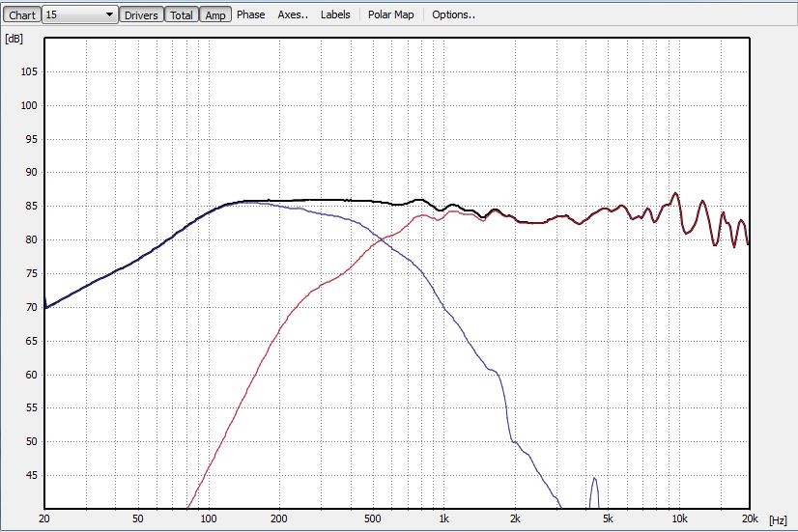
Task: Enable the Phase display
Action: [x=250, y=14]
